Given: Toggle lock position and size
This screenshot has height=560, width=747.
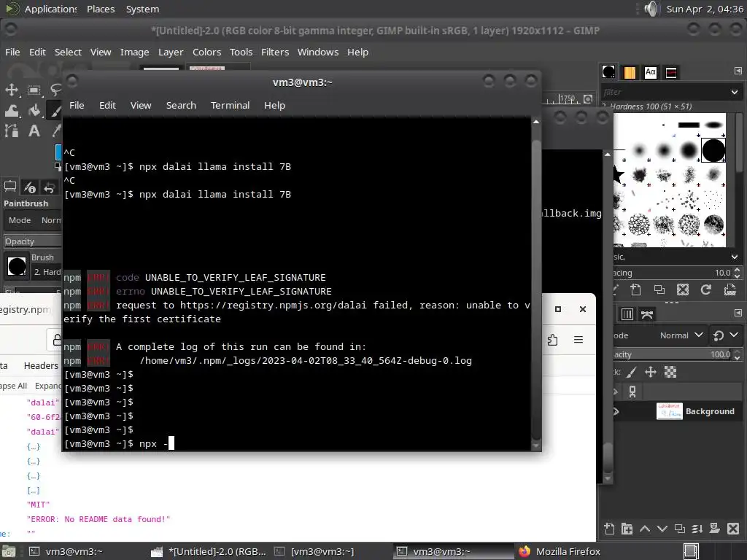Looking at the screenshot, I should point(651,373).
